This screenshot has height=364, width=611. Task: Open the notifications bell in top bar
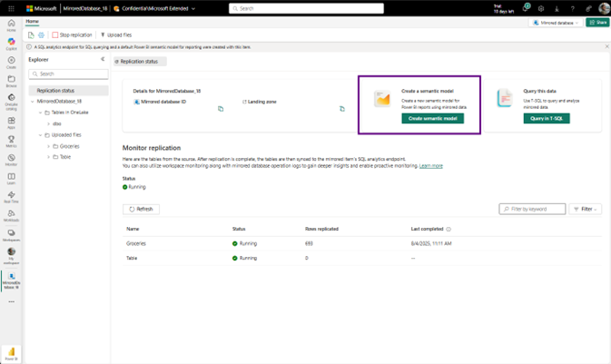(525, 8)
